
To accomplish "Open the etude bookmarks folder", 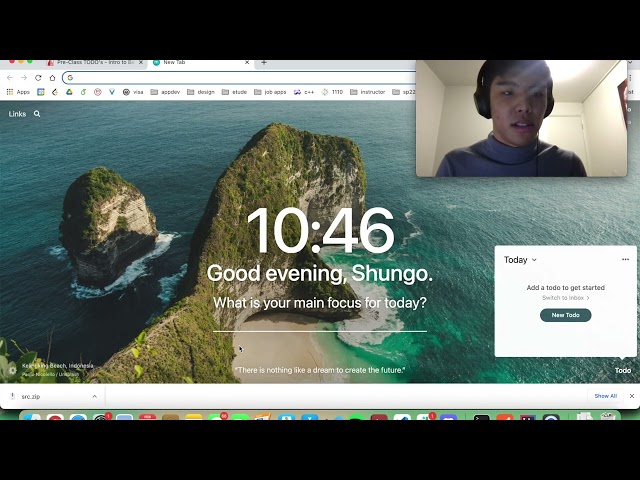I will click(234, 92).
